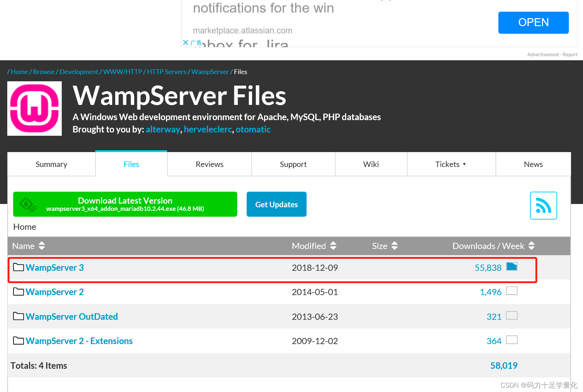Click the WampServer Files page heading
The image size is (583, 392).
point(179,95)
